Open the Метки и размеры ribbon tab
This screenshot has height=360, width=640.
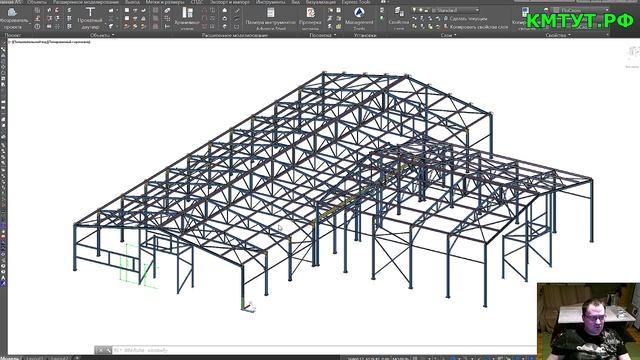click(x=165, y=2)
